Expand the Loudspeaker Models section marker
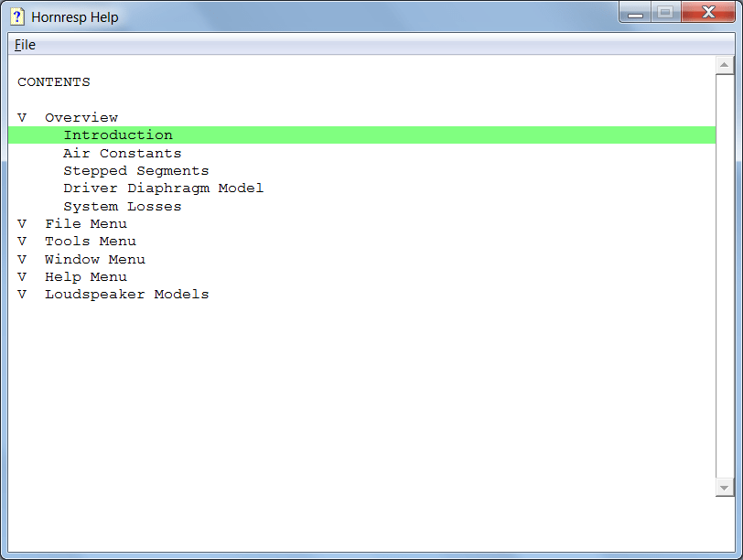Screen dimensions: 743x560 tap(22, 295)
